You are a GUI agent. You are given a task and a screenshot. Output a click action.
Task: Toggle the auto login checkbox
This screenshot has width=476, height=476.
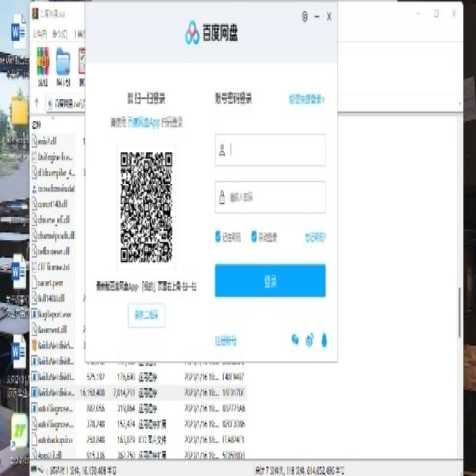pos(254,237)
